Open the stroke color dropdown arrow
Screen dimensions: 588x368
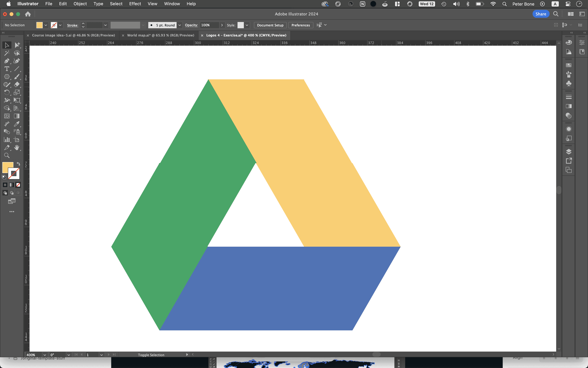[x=60, y=25]
